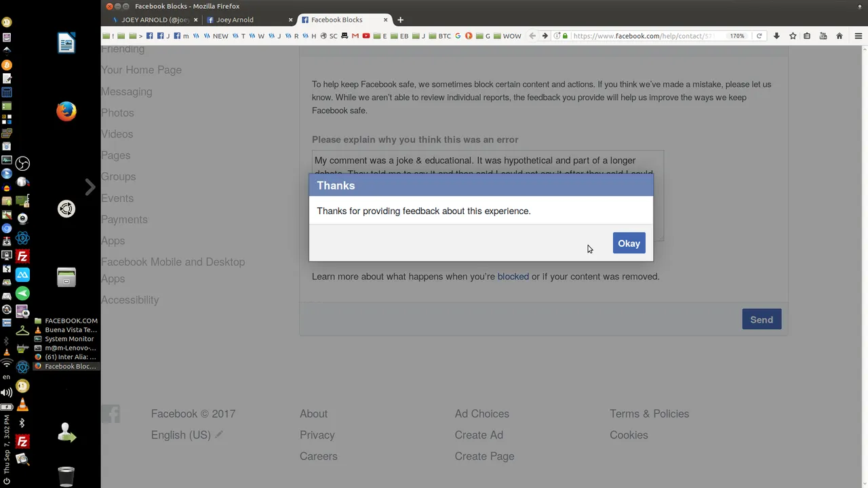Click the Facebook URL address field
Image resolution: width=868 pixels, height=488 pixels.
tap(644, 36)
